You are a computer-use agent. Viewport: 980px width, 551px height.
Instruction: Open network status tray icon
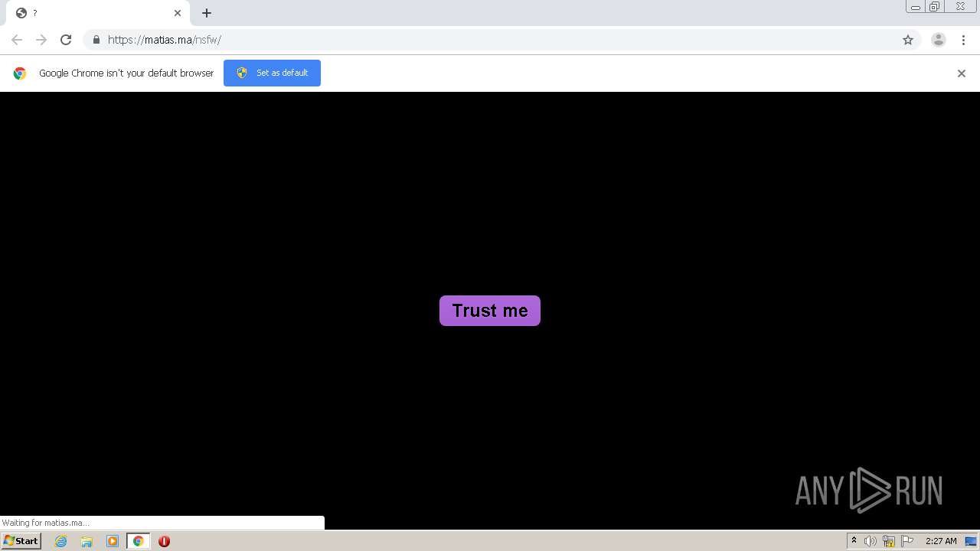tap(889, 541)
